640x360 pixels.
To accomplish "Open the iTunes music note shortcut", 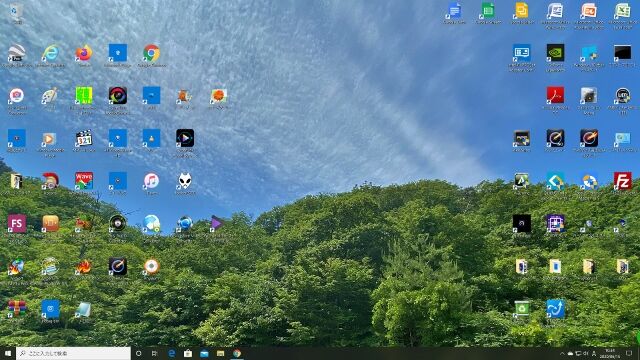I will (x=151, y=181).
